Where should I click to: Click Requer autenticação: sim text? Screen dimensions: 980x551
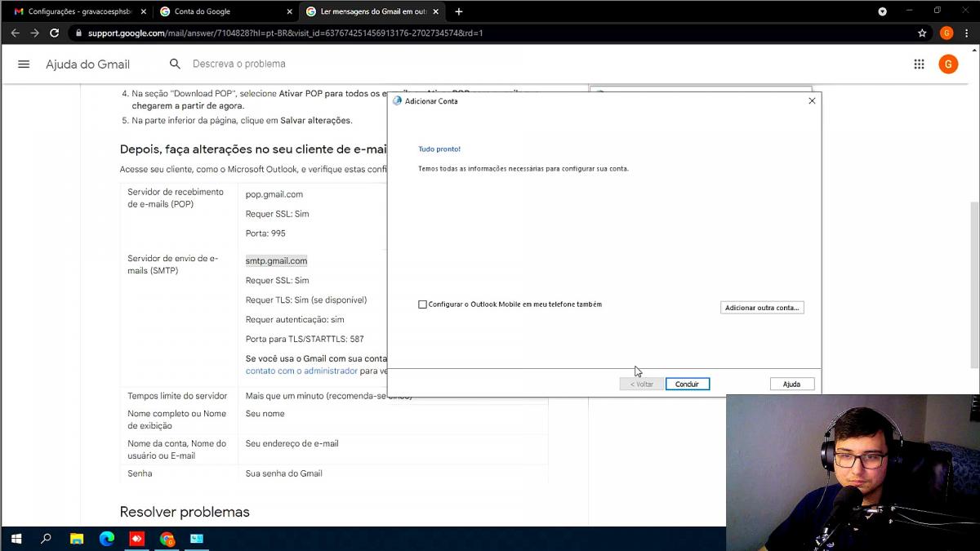click(295, 319)
